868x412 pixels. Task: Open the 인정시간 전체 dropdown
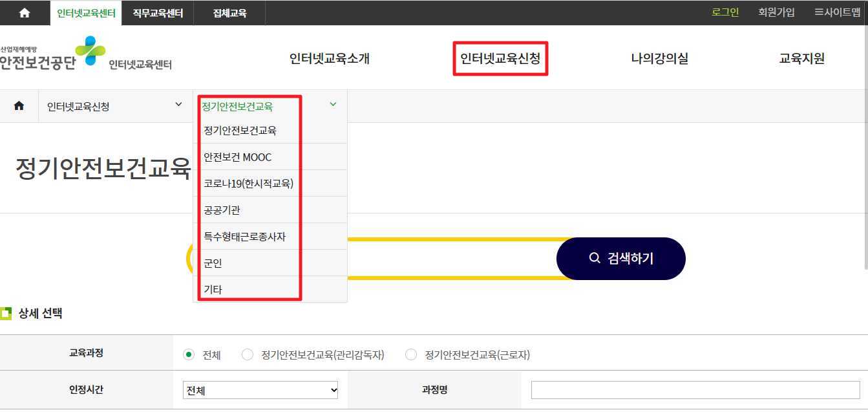[x=260, y=390]
